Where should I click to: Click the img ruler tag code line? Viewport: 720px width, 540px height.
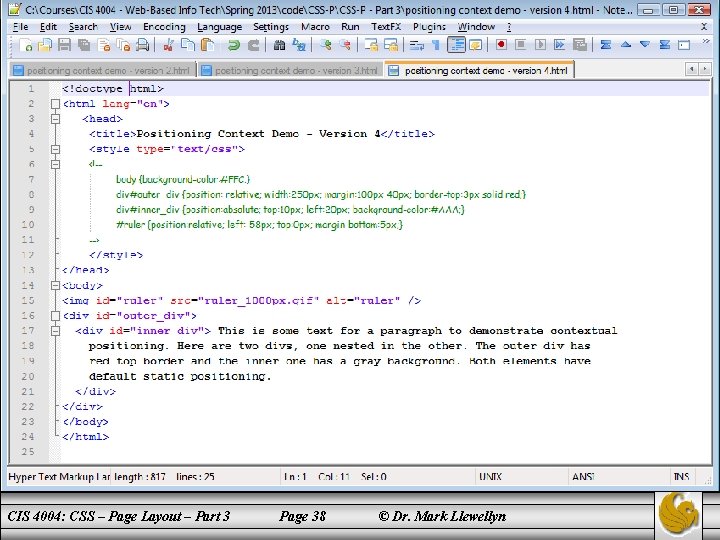click(242, 301)
